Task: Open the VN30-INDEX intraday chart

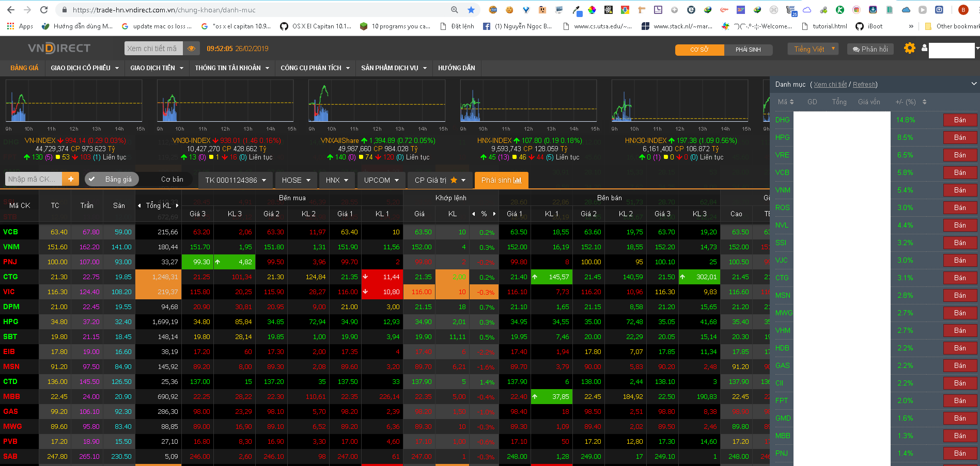Action: coord(226,101)
